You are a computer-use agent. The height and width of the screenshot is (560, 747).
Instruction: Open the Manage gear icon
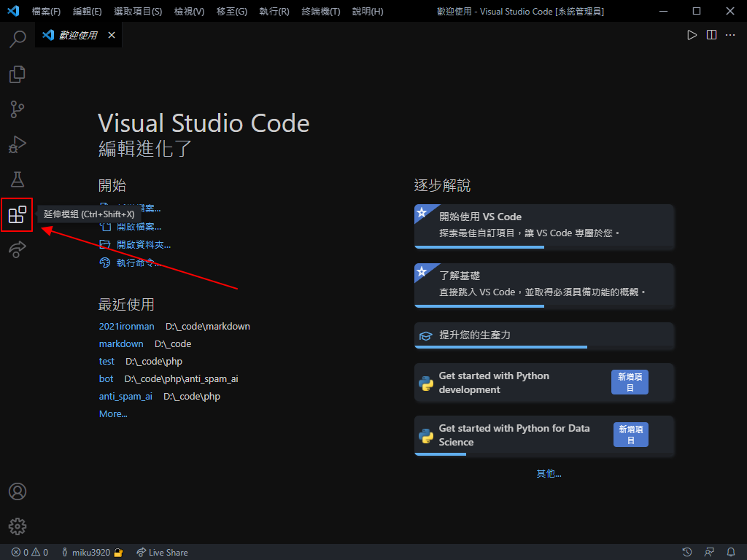(18, 526)
